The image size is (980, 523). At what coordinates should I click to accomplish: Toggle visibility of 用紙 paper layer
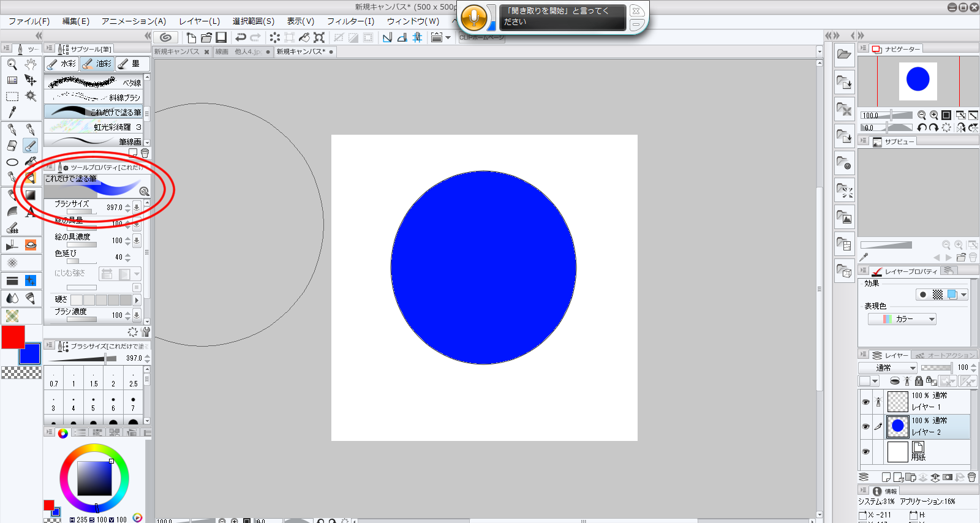[x=865, y=452]
